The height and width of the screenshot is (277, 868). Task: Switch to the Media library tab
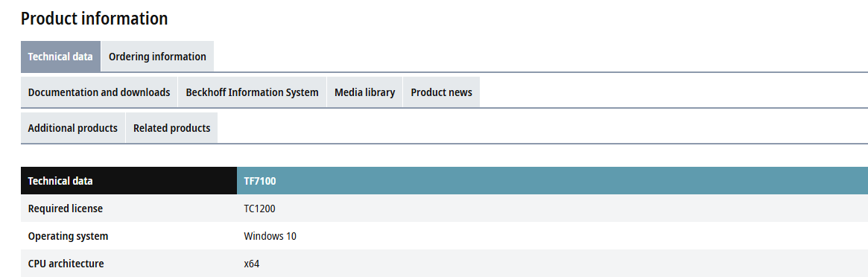coord(365,92)
